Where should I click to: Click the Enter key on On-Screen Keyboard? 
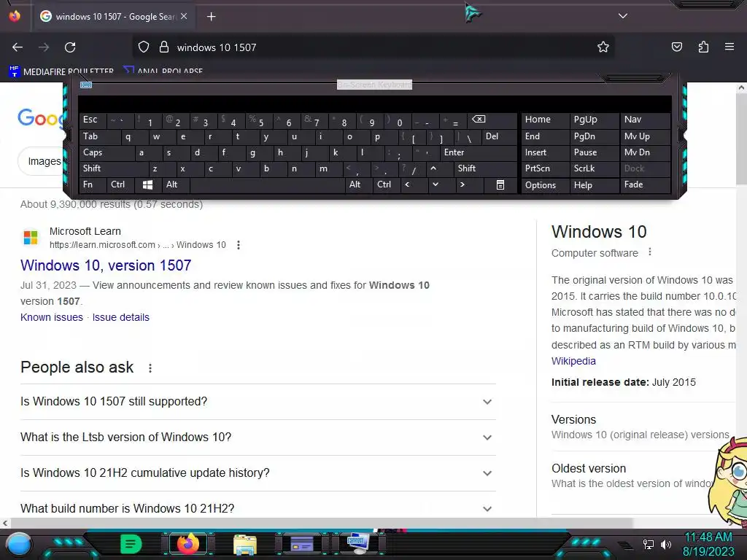pyautogui.click(x=479, y=152)
